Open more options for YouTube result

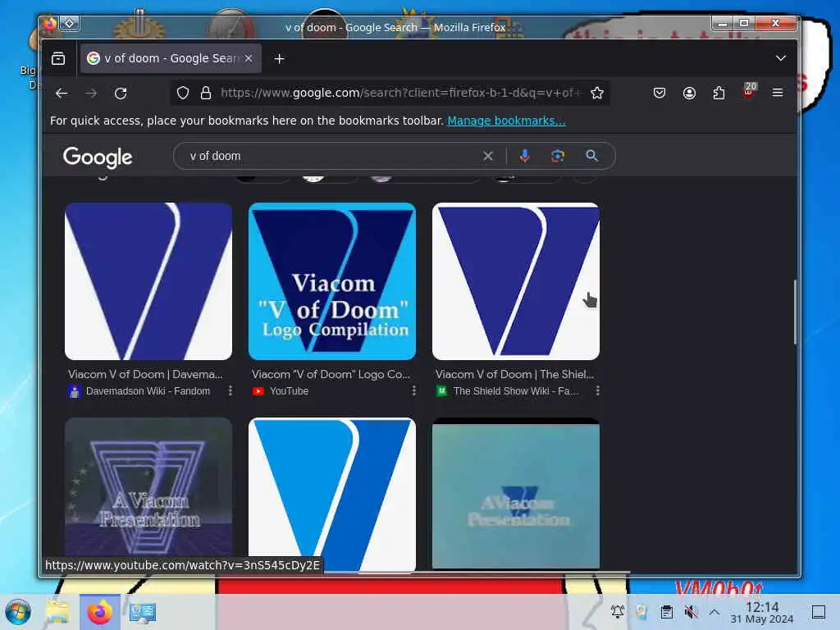tap(413, 390)
